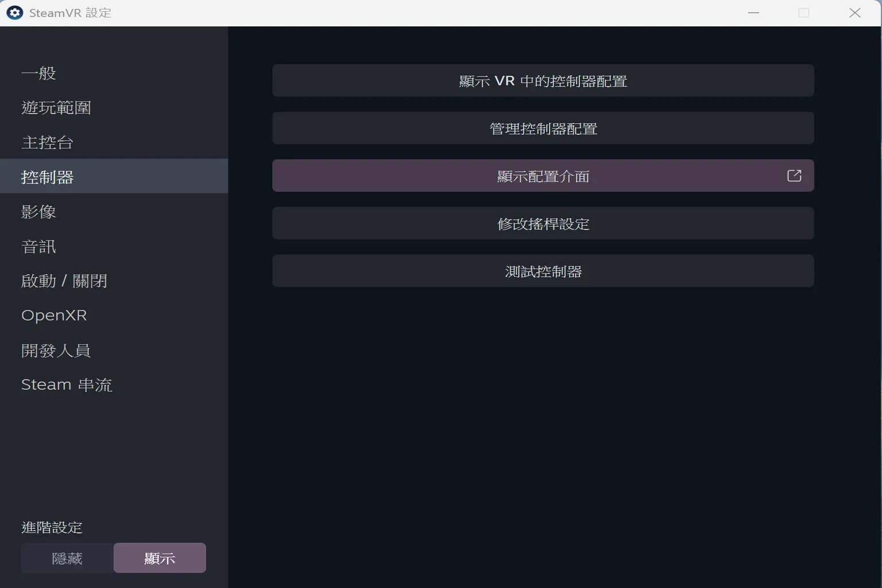882x588 pixels.
Task: Minimize the SteamVR settings window
Action: point(753,13)
